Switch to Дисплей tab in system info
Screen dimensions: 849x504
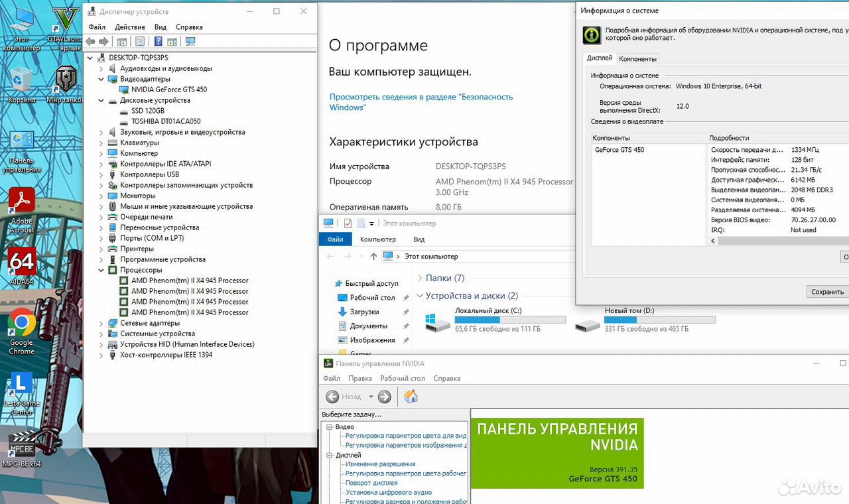pyautogui.click(x=600, y=58)
